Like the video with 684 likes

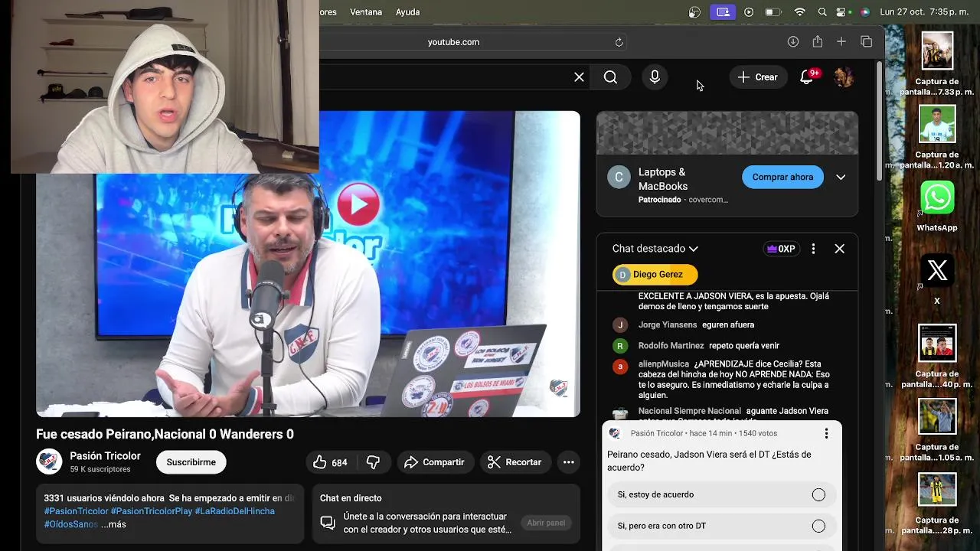pos(330,462)
